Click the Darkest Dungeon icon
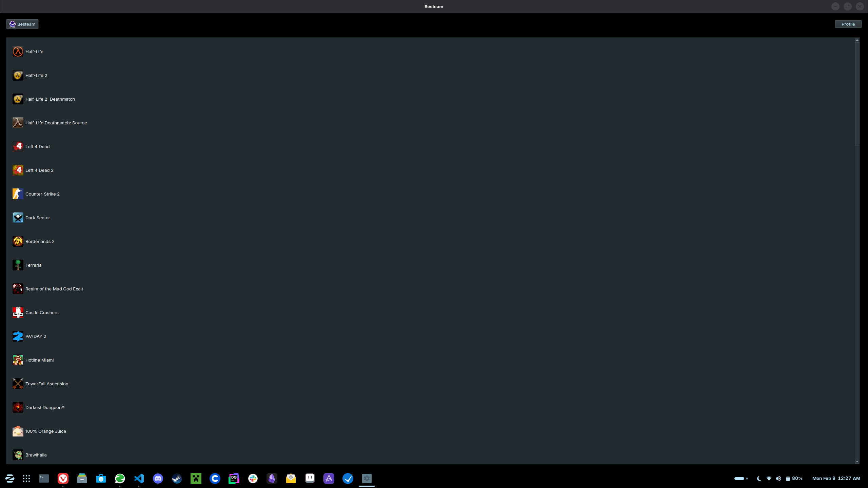 click(18, 407)
